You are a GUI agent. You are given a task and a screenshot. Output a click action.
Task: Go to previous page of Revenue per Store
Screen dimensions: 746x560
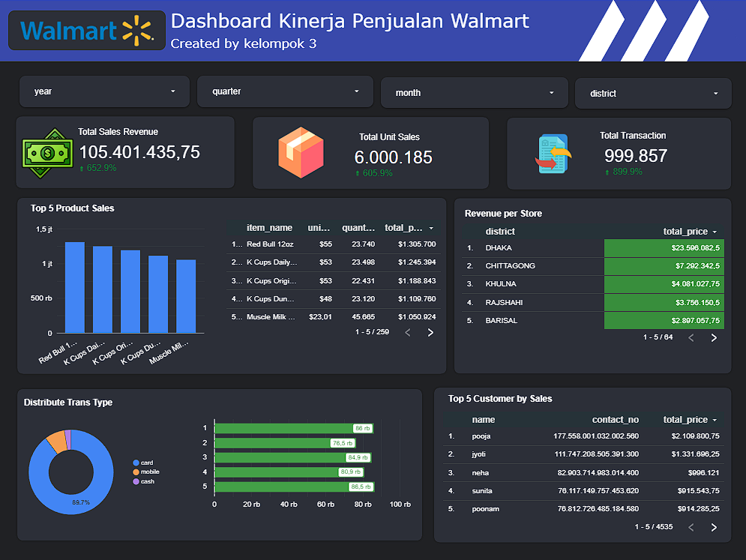tap(691, 338)
